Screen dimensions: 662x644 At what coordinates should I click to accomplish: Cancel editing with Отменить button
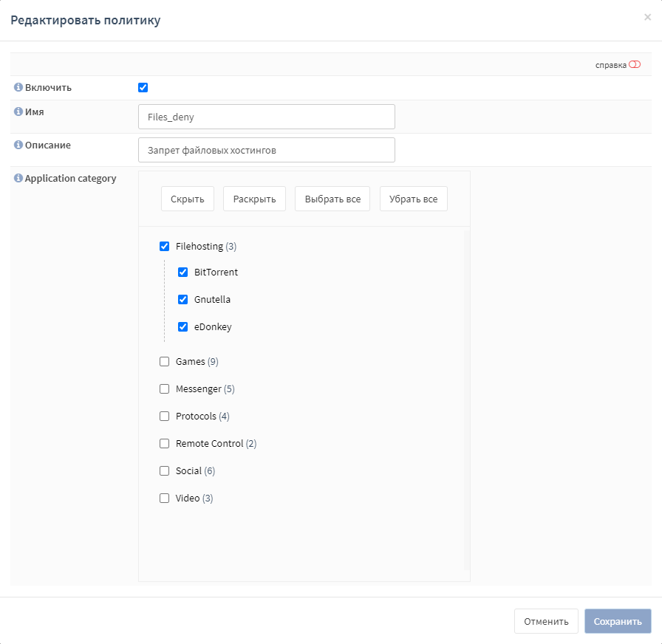pyautogui.click(x=546, y=621)
